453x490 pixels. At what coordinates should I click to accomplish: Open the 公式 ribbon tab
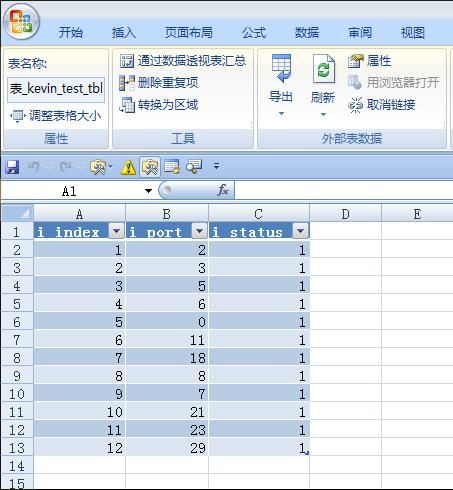click(x=254, y=33)
